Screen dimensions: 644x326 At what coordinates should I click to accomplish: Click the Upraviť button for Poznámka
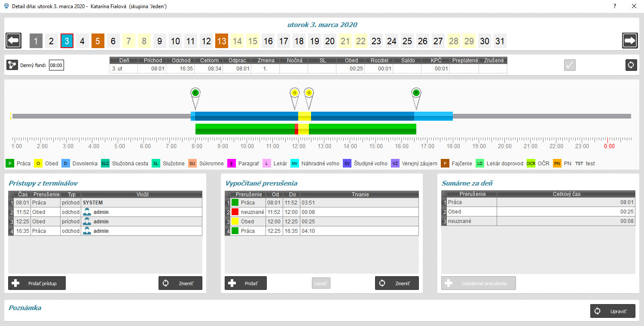tap(613, 311)
